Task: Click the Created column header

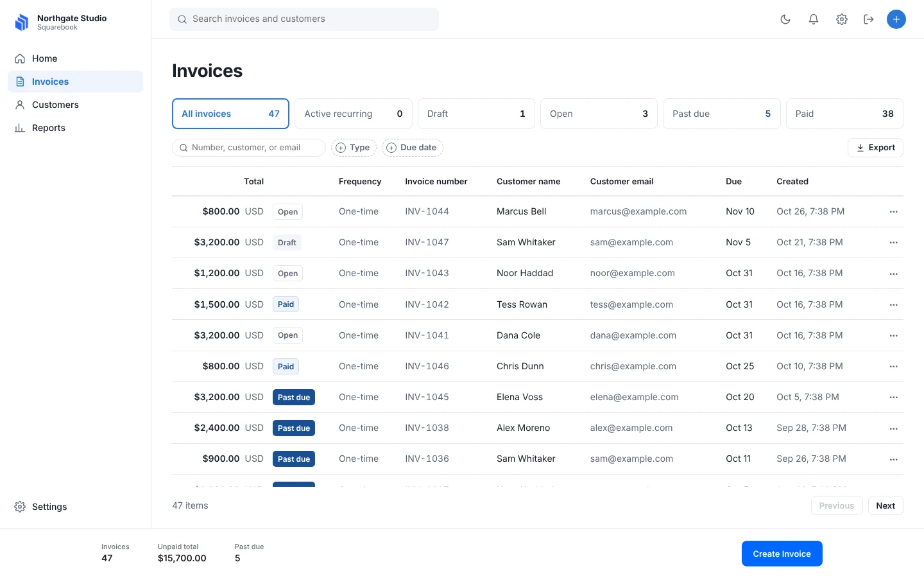Action: [792, 181]
